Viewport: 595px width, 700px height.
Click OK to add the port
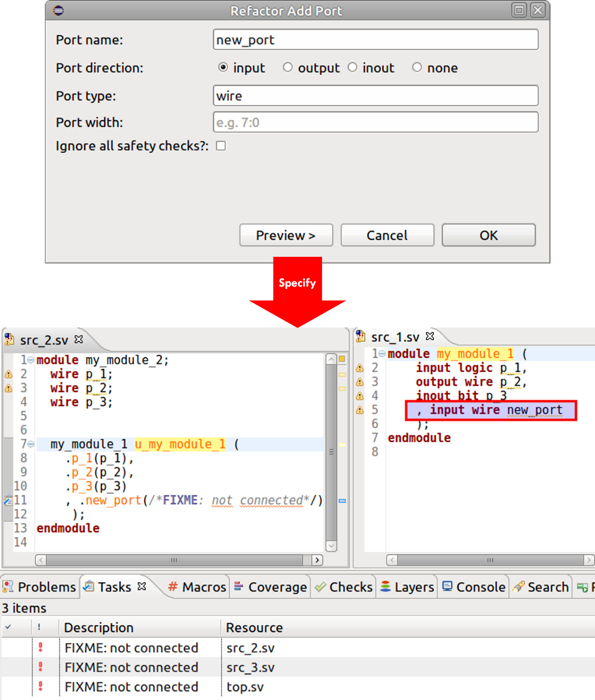[488, 235]
